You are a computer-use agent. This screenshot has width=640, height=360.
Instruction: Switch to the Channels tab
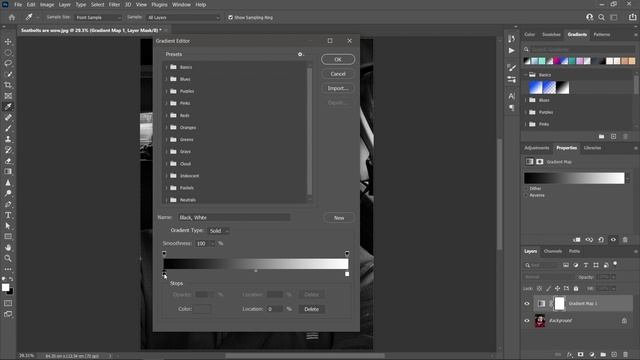click(553, 251)
